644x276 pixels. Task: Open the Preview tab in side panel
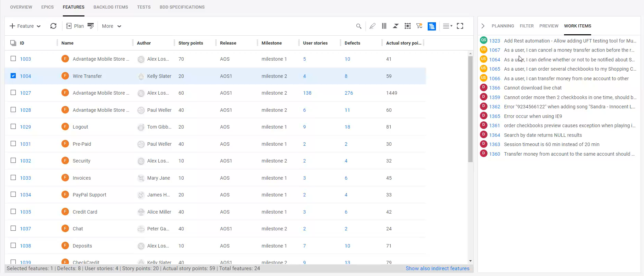(x=549, y=26)
